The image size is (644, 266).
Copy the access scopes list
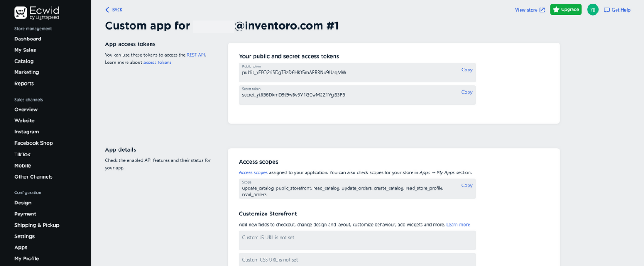[466, 186]
